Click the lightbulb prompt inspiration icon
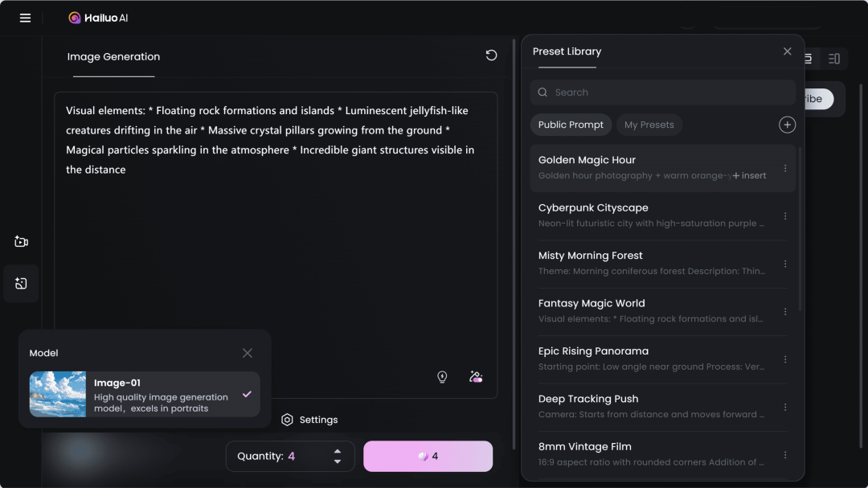This screenshot has width=868, height=488. pyautogui.click(x=442, y=377)
